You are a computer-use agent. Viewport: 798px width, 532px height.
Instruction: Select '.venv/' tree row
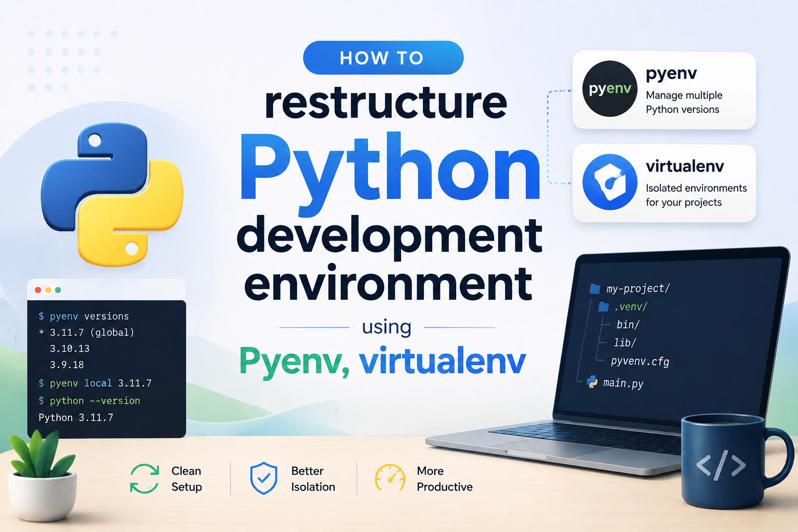pos(622,307)
